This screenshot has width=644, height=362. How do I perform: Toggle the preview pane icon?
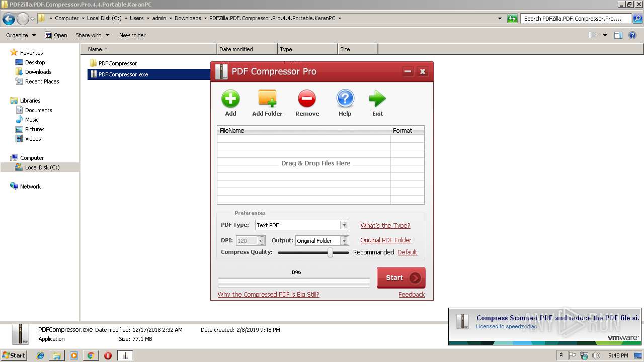[618, 35]
